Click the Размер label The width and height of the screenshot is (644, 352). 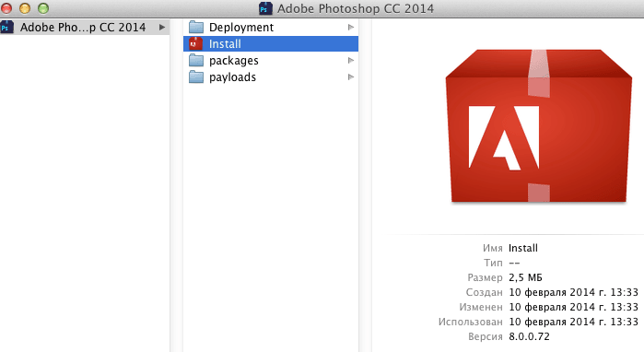coord(485,278)
